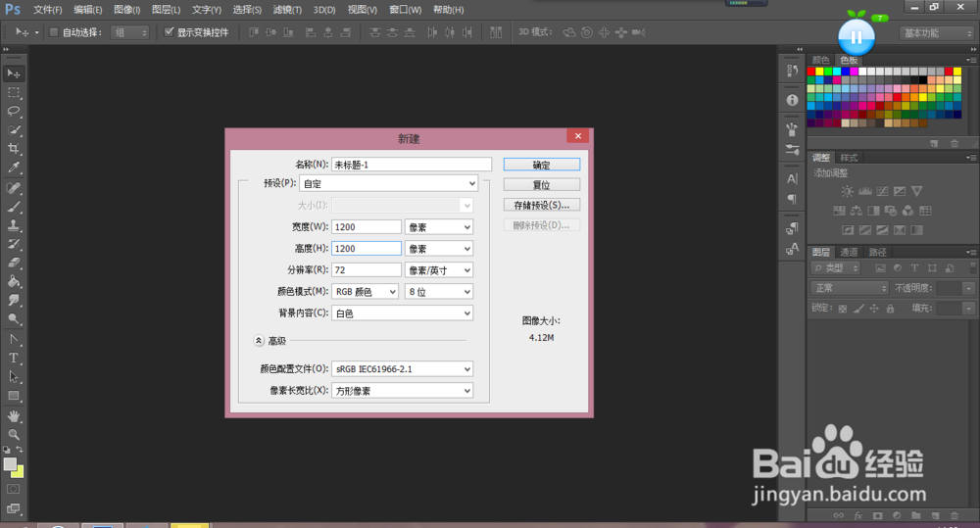Image resolution: width=980 pixels, height=528 pixels.
Task: Select the Brush tool
Action: point(14,206)
